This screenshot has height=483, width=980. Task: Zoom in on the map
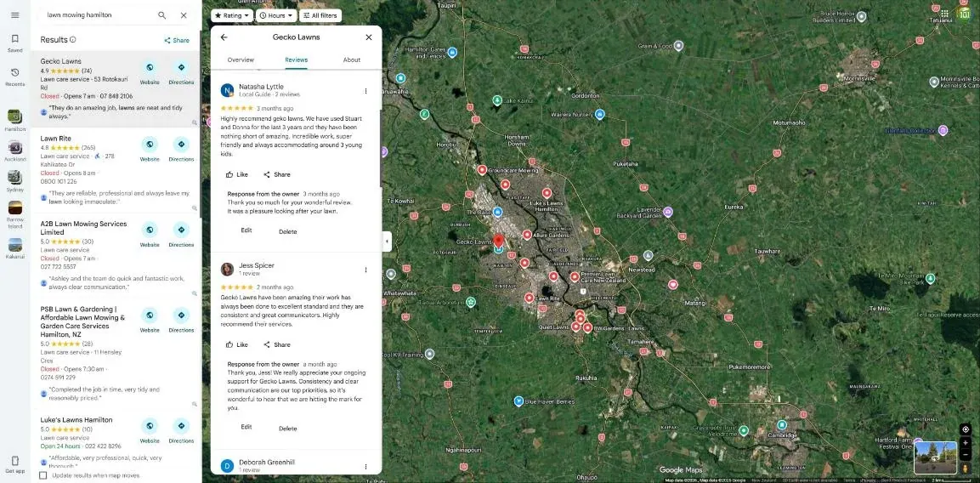click(966, 442)
